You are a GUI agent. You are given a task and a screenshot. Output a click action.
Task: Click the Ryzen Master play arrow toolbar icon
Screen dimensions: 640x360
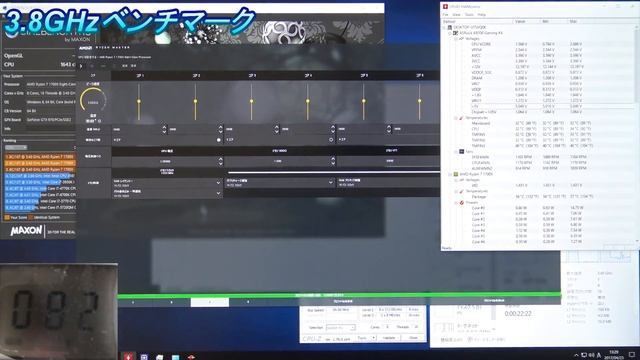tap(81, 66)
